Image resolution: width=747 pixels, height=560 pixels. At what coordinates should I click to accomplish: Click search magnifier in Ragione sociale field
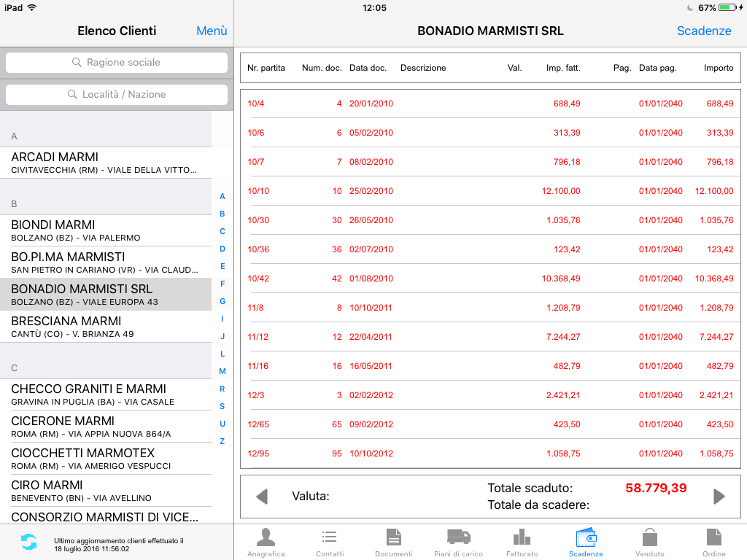(77, 63)
